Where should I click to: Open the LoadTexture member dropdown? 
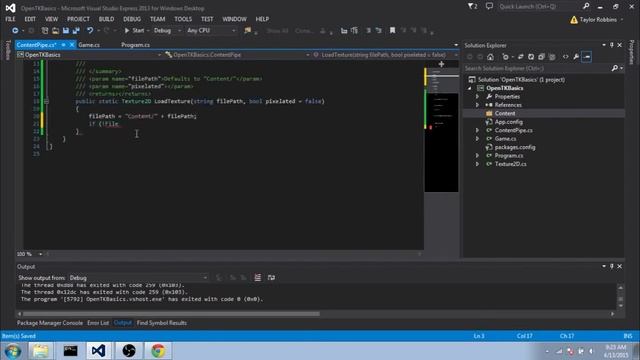tap(385, 55)
